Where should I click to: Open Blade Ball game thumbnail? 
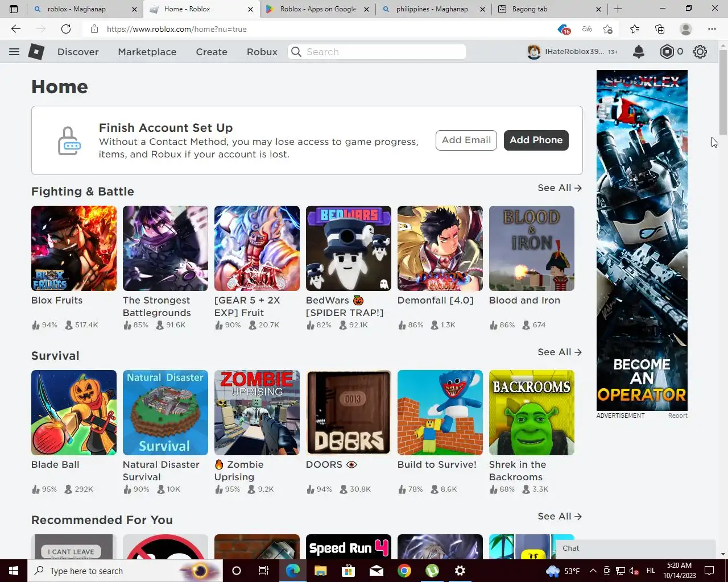pyautogui.click(x=74, y=413)
